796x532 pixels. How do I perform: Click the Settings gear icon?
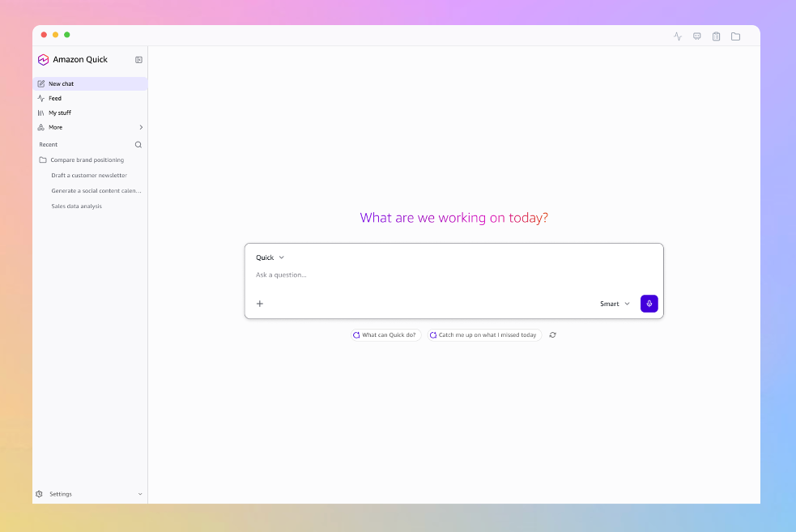pyautogui.click(x=39, y=494)
